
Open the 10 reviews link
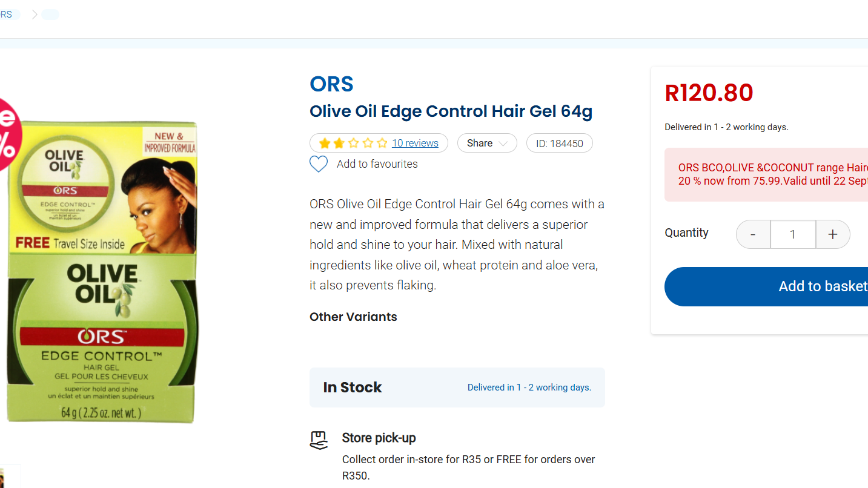tap(415, 143)
